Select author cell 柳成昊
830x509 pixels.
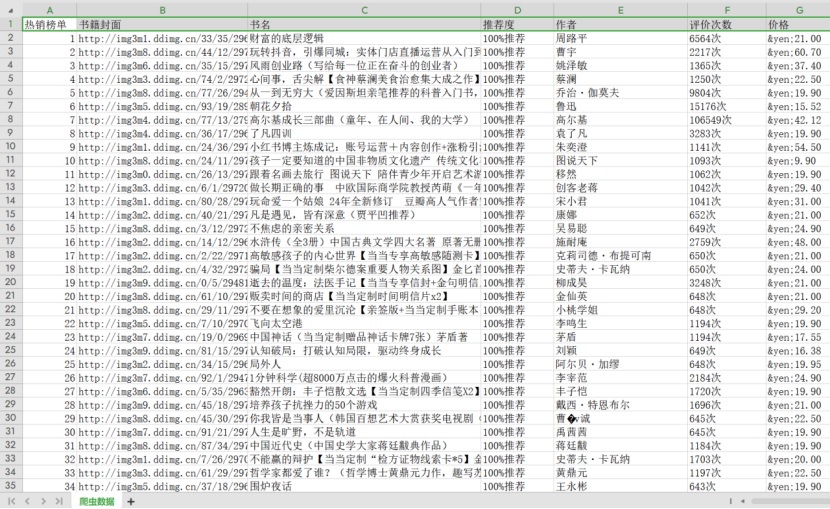pyautogui.click(x=620, y=283)
